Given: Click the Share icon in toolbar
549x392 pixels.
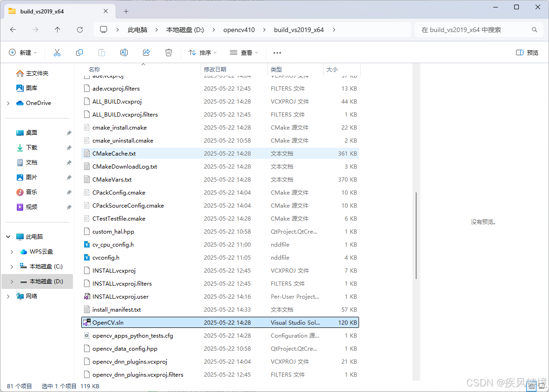Looking at the screenshot, I should coord(146,52).
